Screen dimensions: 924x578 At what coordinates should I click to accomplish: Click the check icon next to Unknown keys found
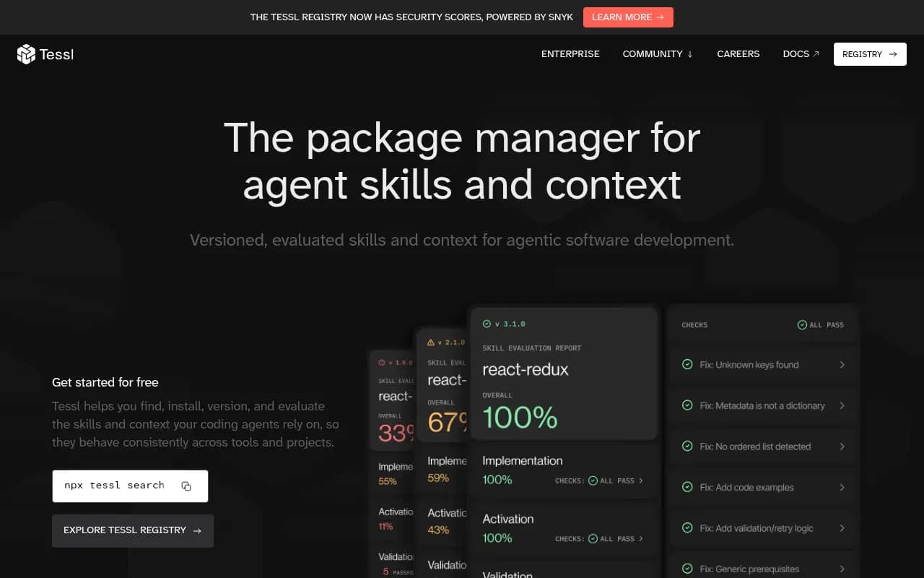(687, 365)
